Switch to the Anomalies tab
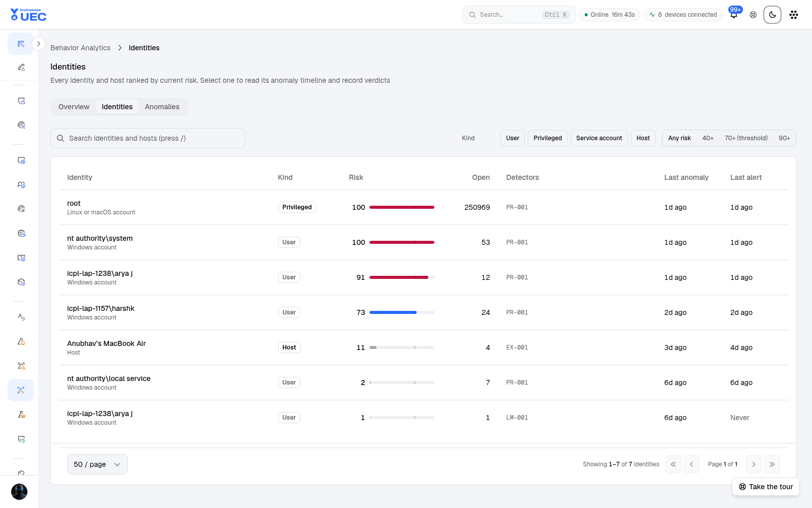The height and width of the screenshot is (508, 812). click(x=162, y=107)
